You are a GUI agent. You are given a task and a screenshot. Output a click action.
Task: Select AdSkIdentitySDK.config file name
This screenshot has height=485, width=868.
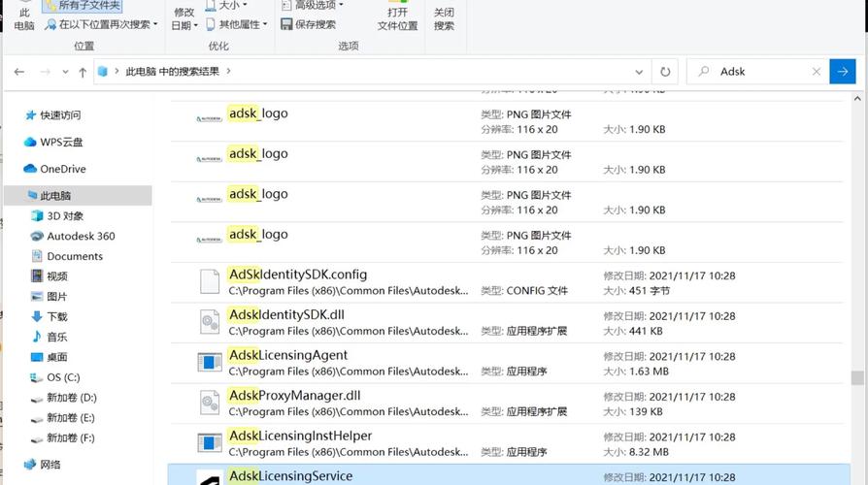pyautogui.click(x=298, y=275)
